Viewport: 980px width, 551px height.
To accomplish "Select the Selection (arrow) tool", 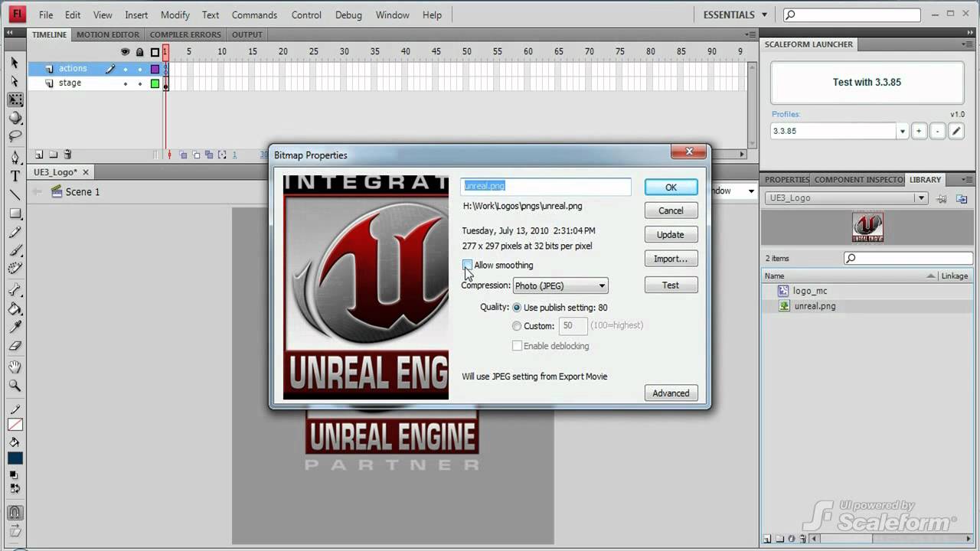I will pos(15,63).
